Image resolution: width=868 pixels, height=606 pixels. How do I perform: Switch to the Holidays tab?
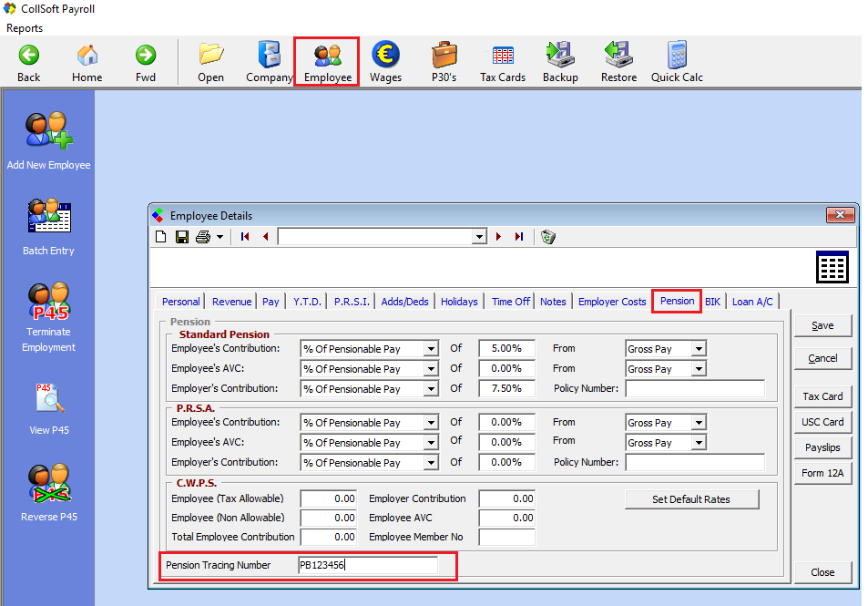(459, 302)
